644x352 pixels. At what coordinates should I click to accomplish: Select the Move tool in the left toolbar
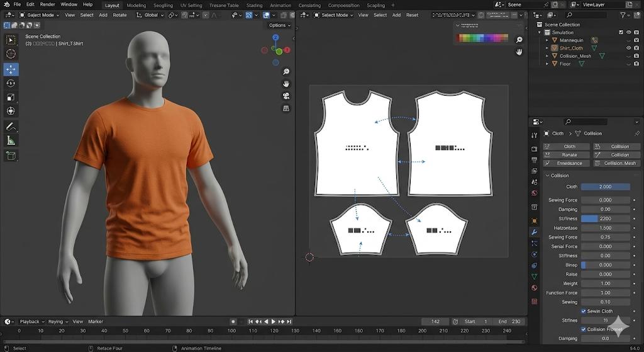click(x=11, y=69)
